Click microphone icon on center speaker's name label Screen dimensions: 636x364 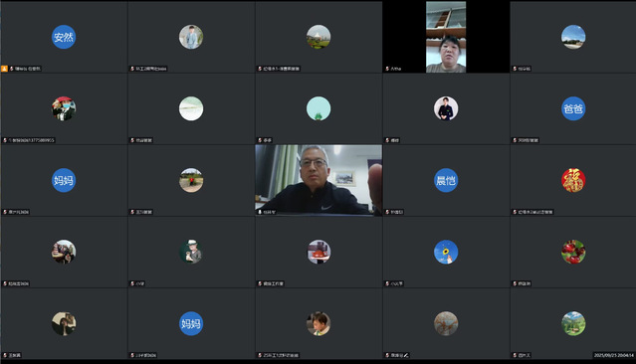260,212
